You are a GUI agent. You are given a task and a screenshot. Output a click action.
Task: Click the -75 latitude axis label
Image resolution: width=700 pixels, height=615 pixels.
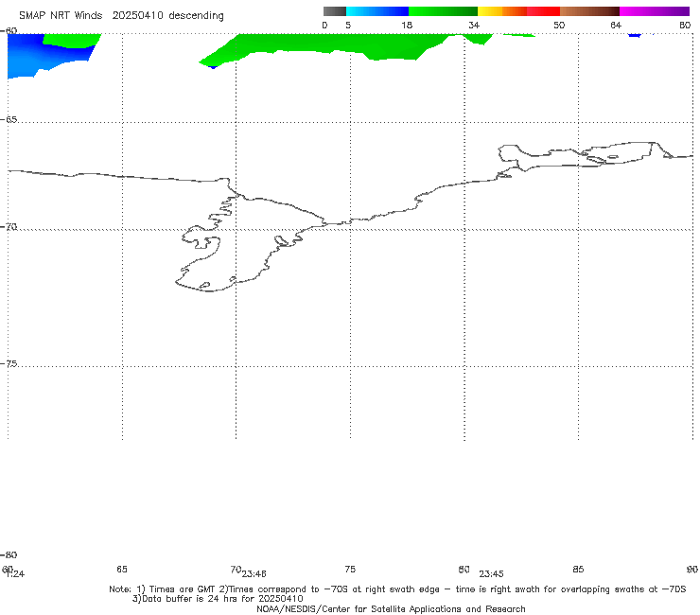(x=9, y=363)
